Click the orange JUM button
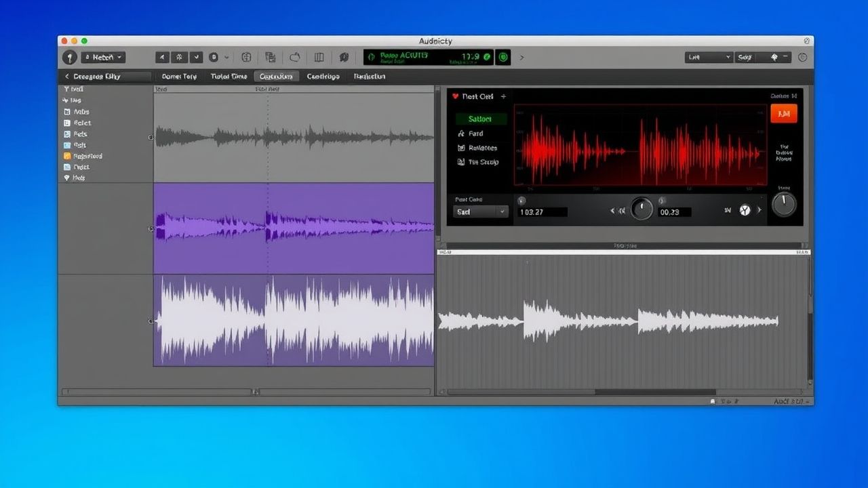 tap(784, 114)
